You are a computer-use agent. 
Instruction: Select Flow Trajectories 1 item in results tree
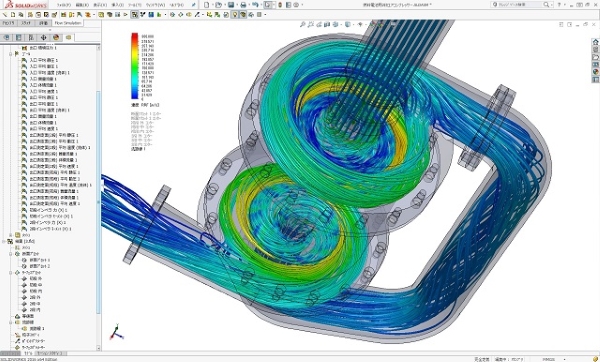click(37, 328)
